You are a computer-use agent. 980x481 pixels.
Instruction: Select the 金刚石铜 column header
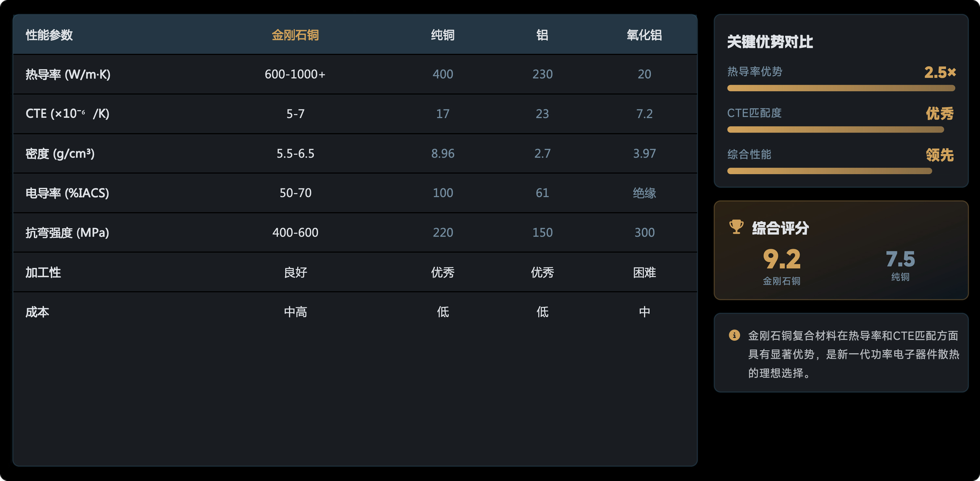tap(295, 35)
